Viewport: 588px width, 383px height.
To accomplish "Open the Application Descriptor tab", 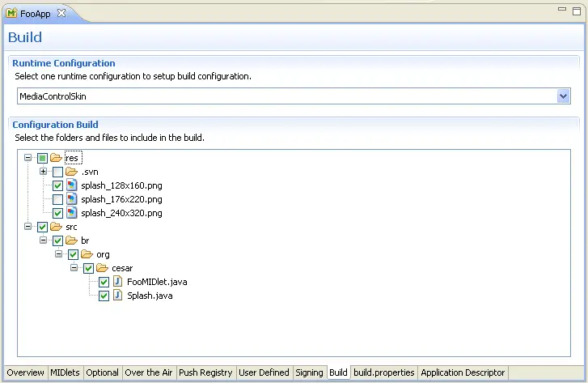I will point(463,372).
